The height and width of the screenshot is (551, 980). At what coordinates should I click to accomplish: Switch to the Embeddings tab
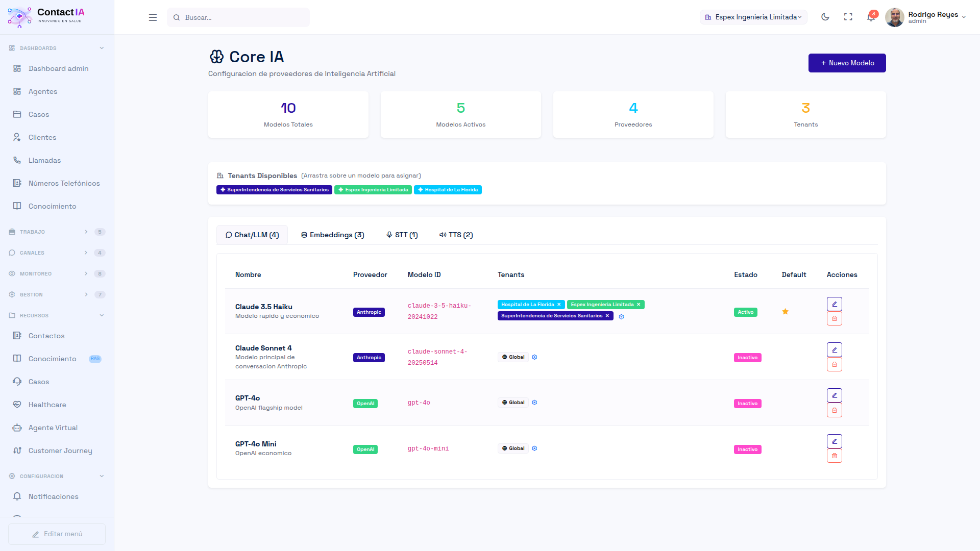coord(332,235)
